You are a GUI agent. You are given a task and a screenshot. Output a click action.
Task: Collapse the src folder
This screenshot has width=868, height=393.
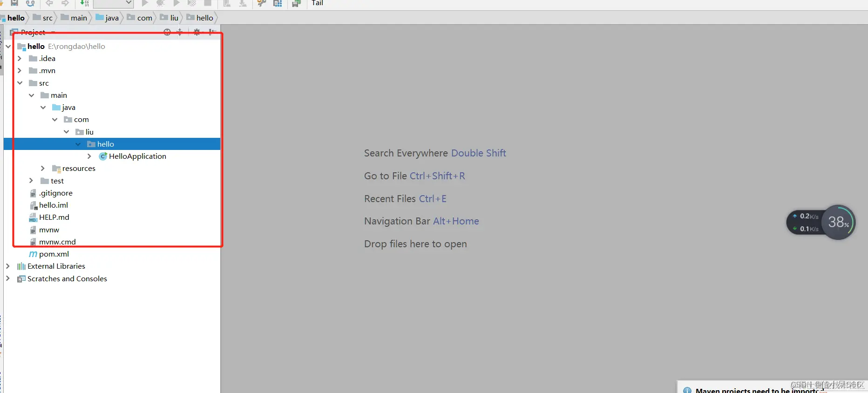(x=20, y=83)
